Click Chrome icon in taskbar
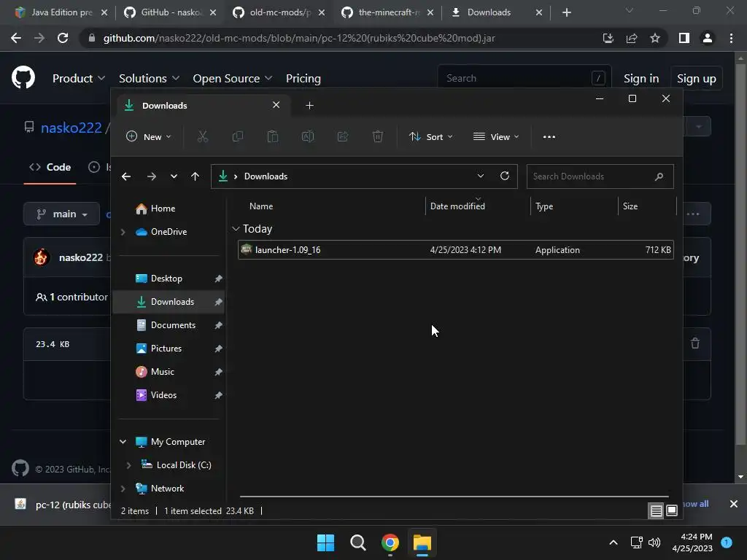Viewport: 747px width, 560px height. [390, 542]
